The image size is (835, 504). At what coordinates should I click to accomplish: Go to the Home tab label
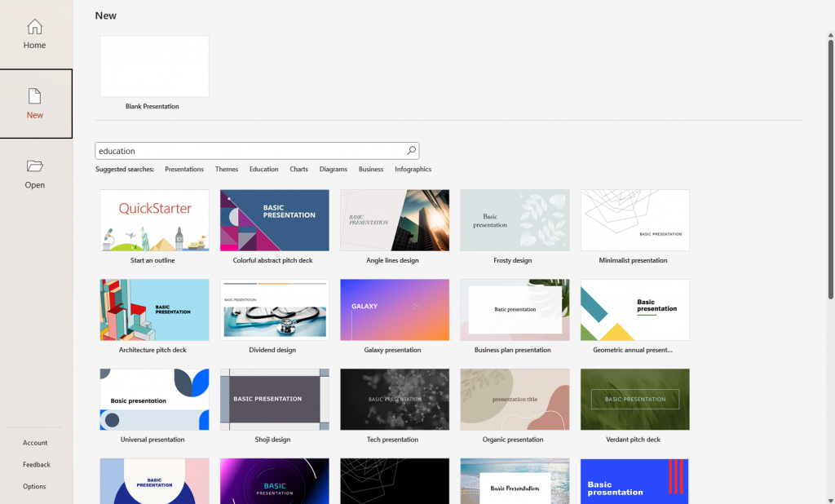[x=34, y=46]
